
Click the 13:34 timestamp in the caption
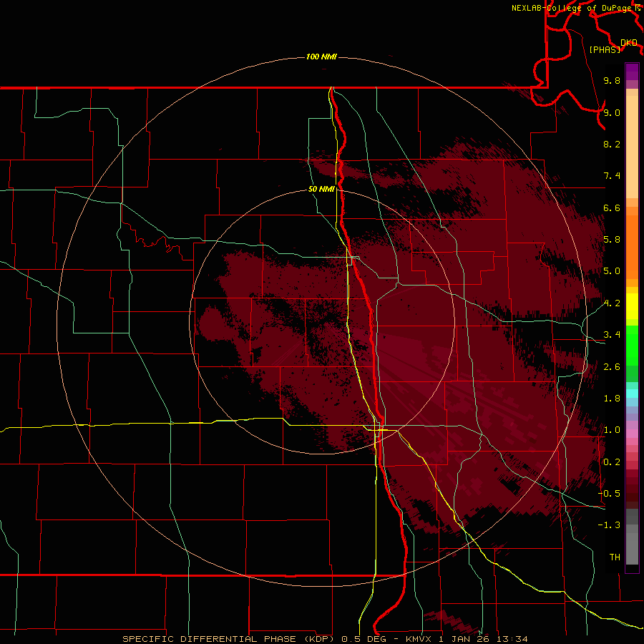tap(512, 639)
